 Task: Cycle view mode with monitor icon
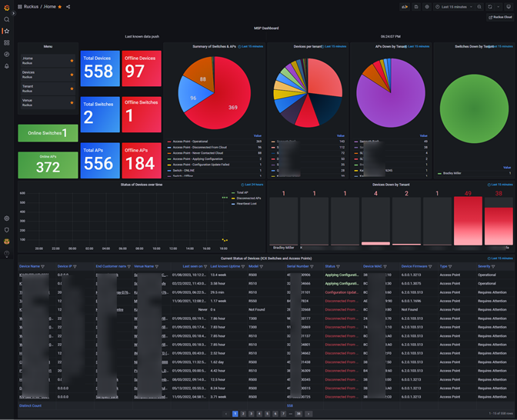pos(509,7)
